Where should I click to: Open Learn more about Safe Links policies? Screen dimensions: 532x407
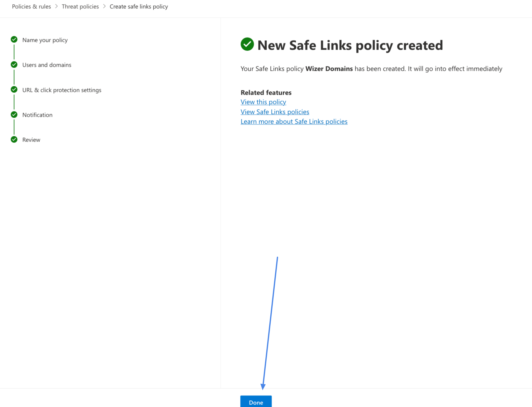tap(294, 121)
